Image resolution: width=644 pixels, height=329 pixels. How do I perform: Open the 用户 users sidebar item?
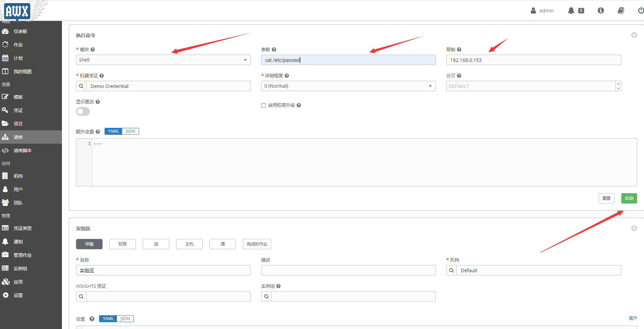pos(18,189)
